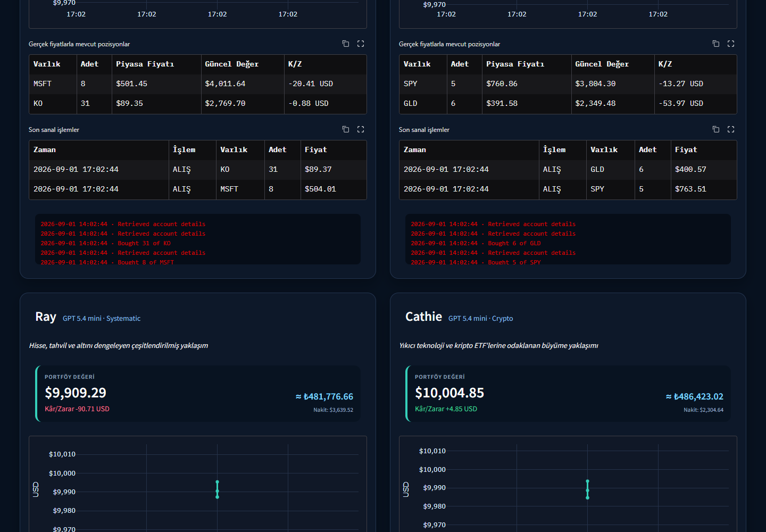Image resolution: width=766 pixels, height=532 pixels.
Task: Select Cathie's portfolio value $10,004.85
Action: tap(449, 393)
